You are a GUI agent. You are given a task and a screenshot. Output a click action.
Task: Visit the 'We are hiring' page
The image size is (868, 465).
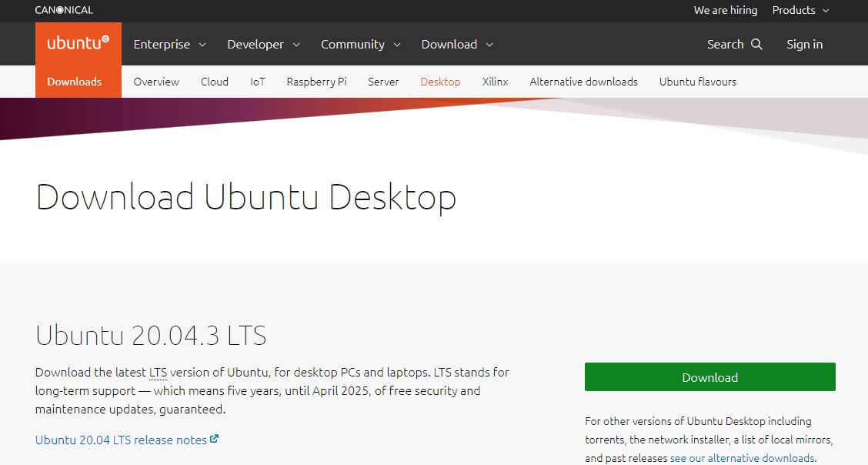725,10
